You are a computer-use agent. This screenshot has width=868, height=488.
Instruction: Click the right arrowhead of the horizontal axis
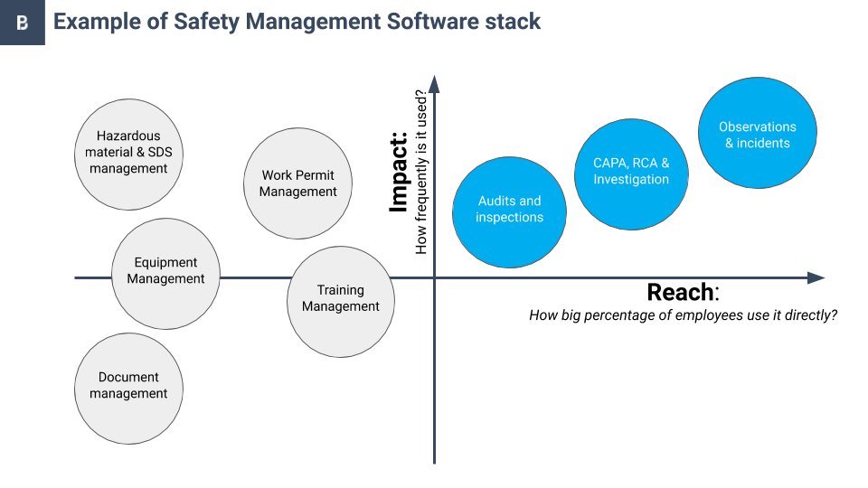point(816,277)
